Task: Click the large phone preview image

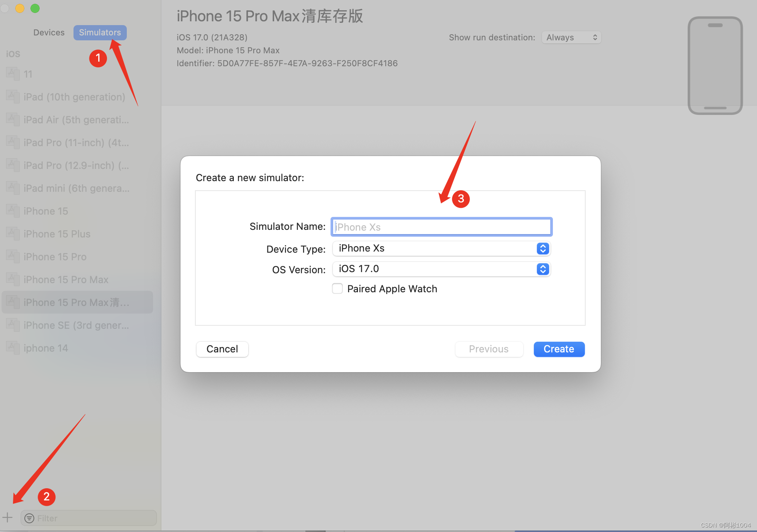Action: point(715,65)
